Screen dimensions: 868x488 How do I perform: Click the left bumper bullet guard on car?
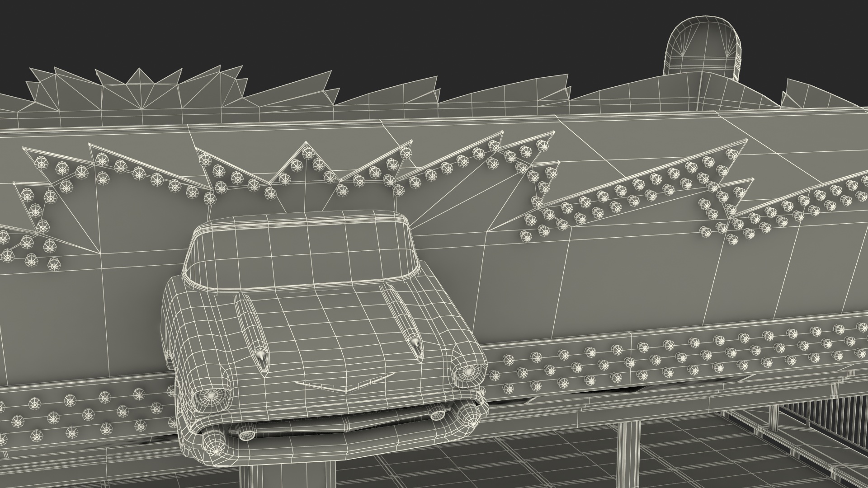click(x=215, y=444)
